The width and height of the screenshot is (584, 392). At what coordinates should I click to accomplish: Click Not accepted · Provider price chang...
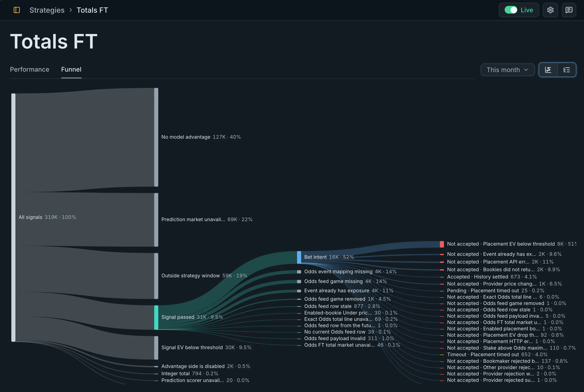504,284
